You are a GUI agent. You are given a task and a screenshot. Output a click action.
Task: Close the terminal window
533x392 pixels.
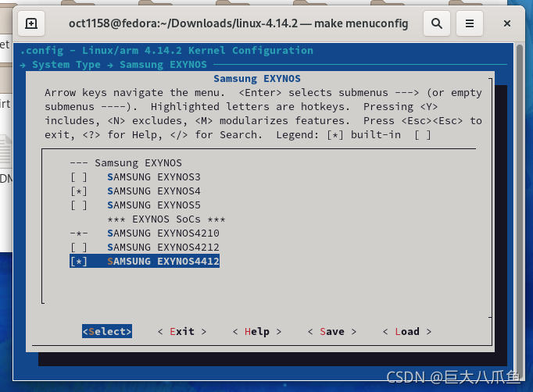click(x=507, y=23)
